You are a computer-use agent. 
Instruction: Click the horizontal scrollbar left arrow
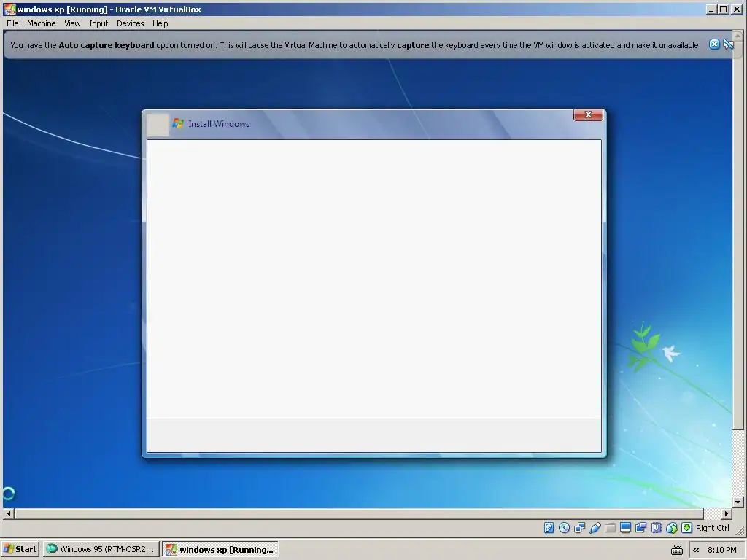(9, 513)
